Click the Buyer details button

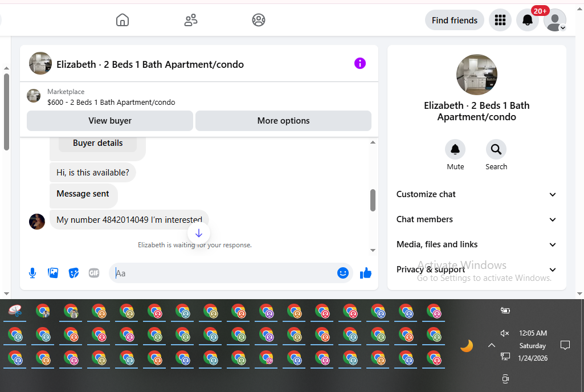[x=97, y=143]
